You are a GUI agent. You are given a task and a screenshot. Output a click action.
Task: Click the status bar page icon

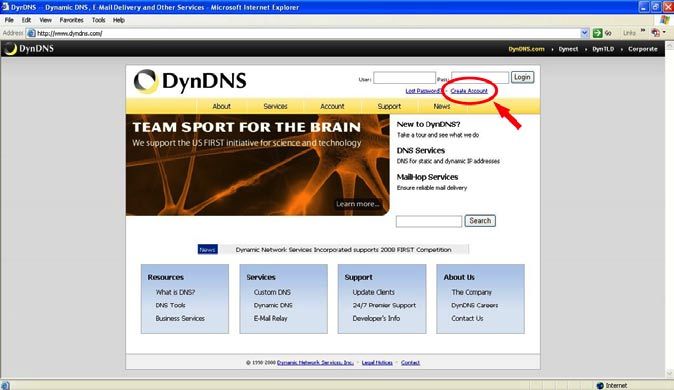click(x=5, y=385)
